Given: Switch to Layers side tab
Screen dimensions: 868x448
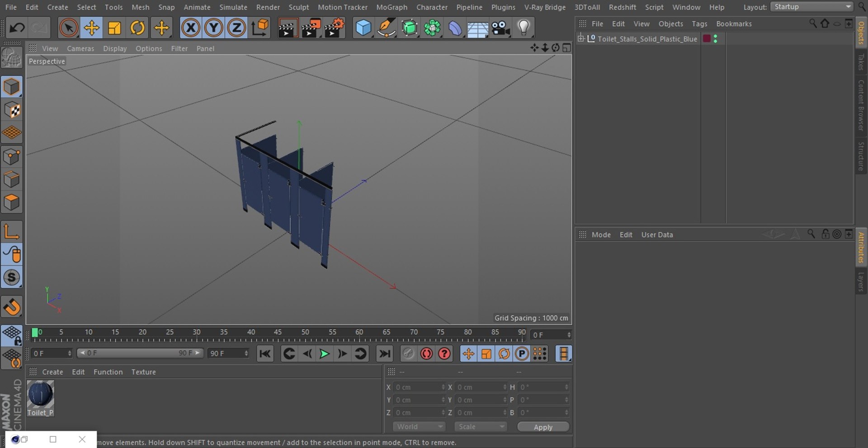Looking at the screenshot, I should coord(861,282).
